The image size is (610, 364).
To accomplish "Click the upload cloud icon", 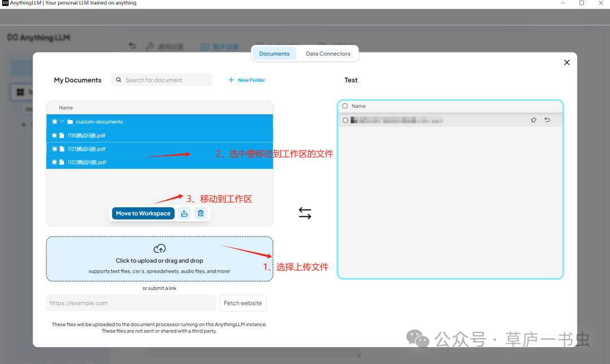I will [x=159, y=248].
